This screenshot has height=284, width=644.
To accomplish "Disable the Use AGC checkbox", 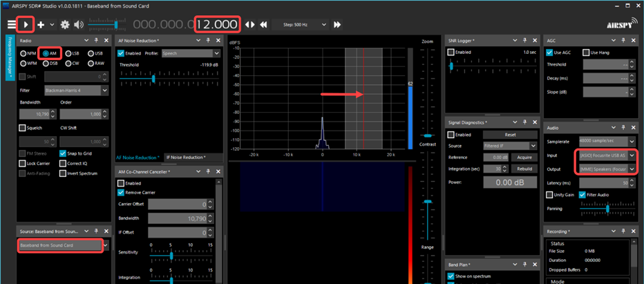I will [550, 53].
